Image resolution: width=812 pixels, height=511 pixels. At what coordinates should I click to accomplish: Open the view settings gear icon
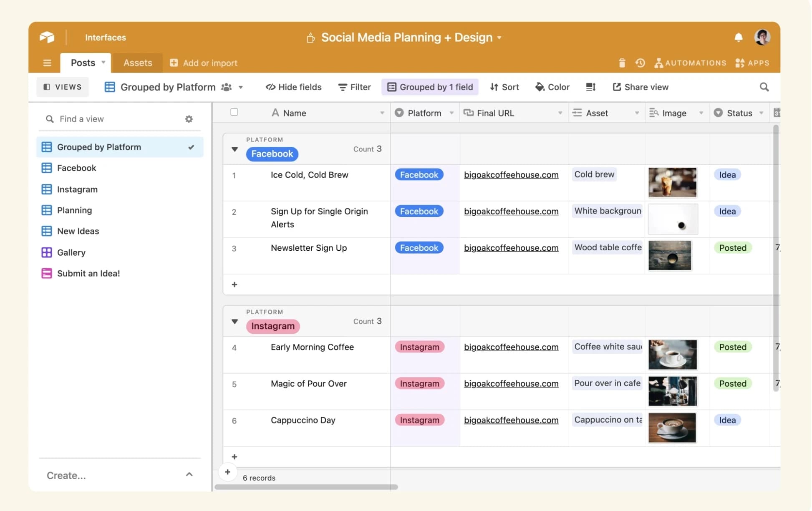pos(189,119)
